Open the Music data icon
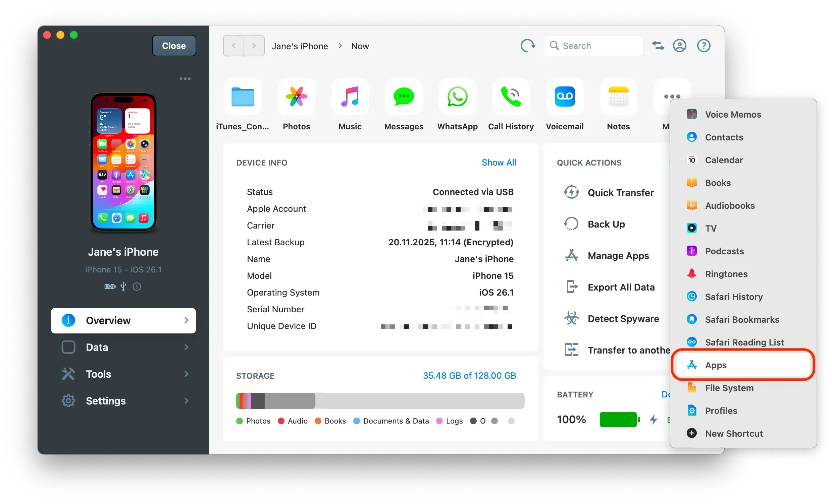This screenshot has width=832, height=504. pyautogui.click(x=350, y=97)
